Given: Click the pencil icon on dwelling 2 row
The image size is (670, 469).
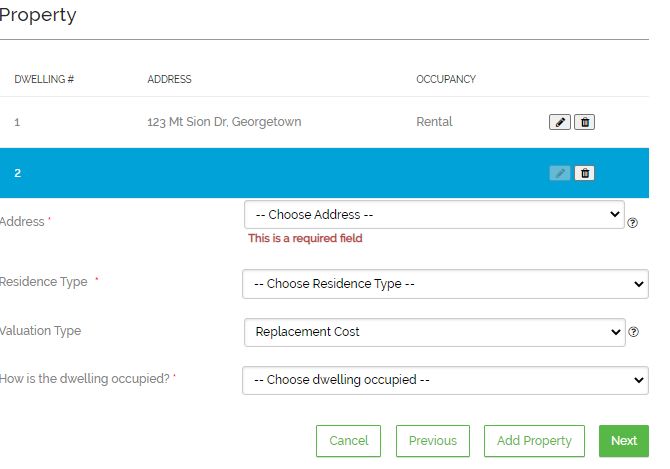Looking at the screenshot, I should point(559,173).
